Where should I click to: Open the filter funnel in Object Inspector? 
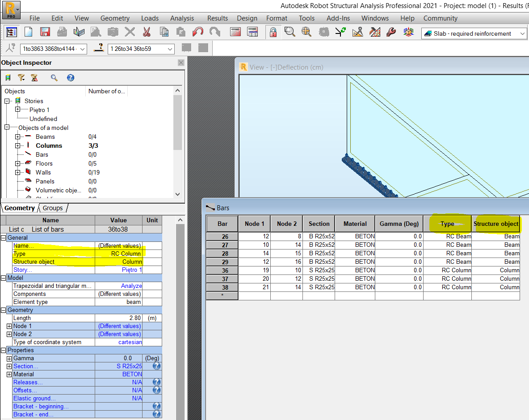(x=21, y=78)
